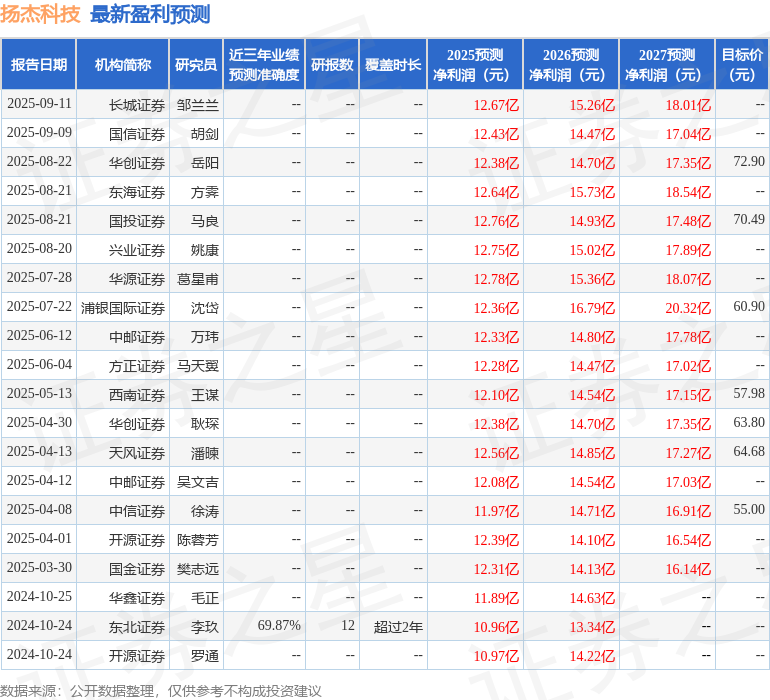Click the 机构简称 column header
Viewport: 770px width, 700px height.
[x=123, y=64]
